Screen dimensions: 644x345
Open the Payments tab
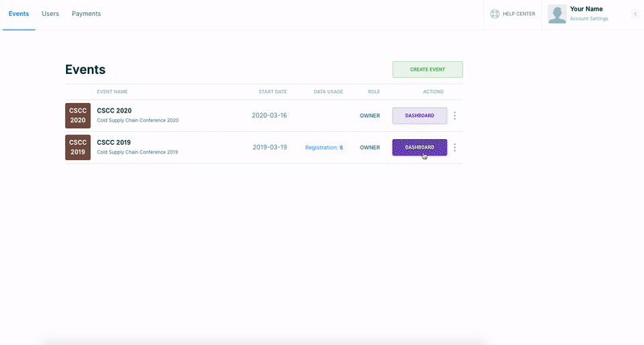pyautogui.click(x=86, y=14)
